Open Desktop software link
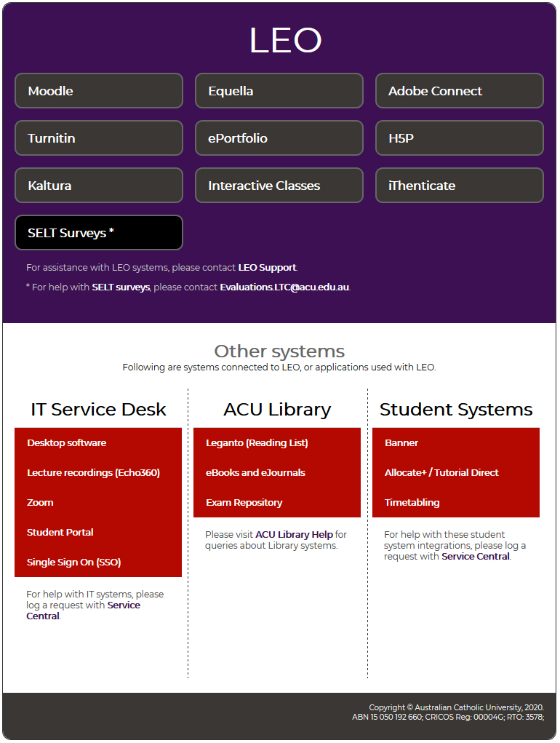560x743 pixels. [x=67, y=443]
